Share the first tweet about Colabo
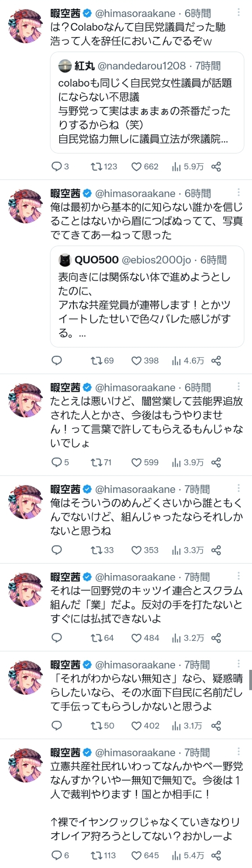The width and height of the screenshot is (252, 868). tap(216, 167)
